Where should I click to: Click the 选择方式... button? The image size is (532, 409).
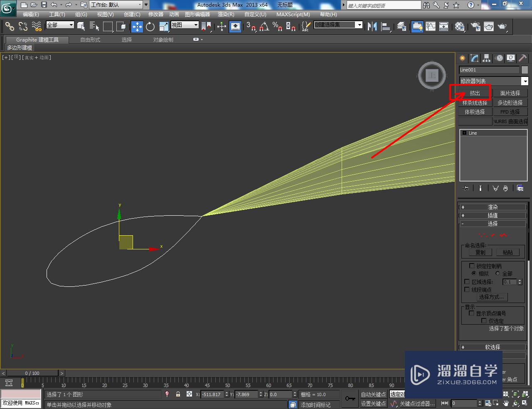click(x=493, y=297)
